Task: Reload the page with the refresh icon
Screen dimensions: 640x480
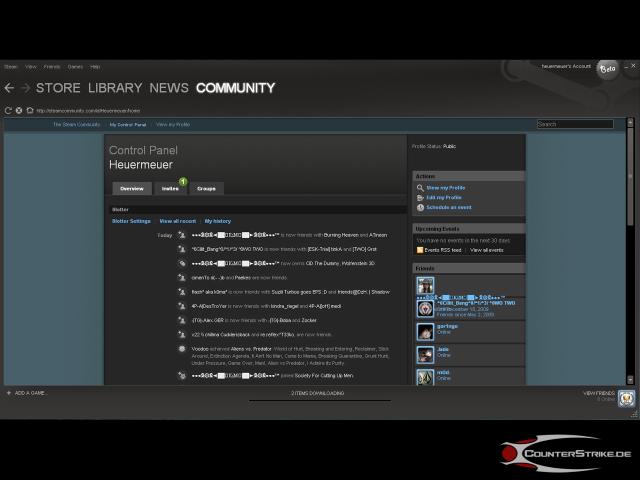Action: [8, 110]
